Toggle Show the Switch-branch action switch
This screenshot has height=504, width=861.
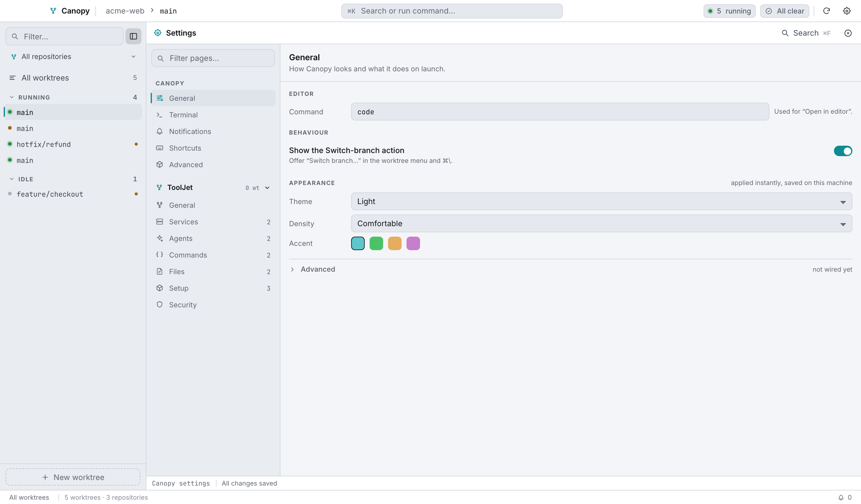click(x=843, y=151)
